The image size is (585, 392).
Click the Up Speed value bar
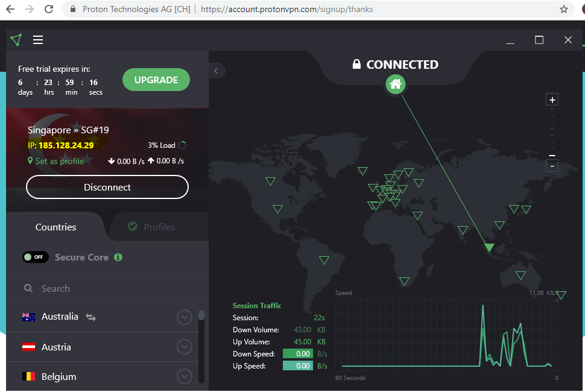tap(298, 366)
